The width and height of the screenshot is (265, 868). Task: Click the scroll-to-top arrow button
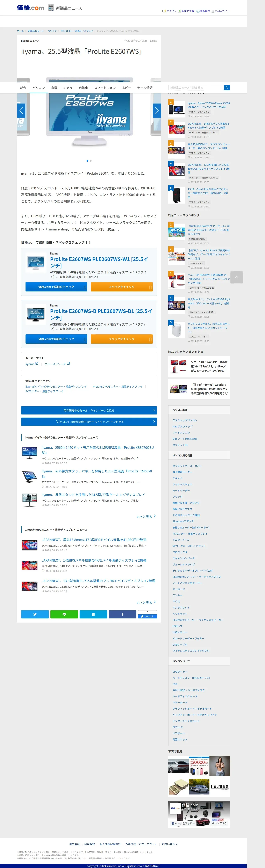point(236,277)
